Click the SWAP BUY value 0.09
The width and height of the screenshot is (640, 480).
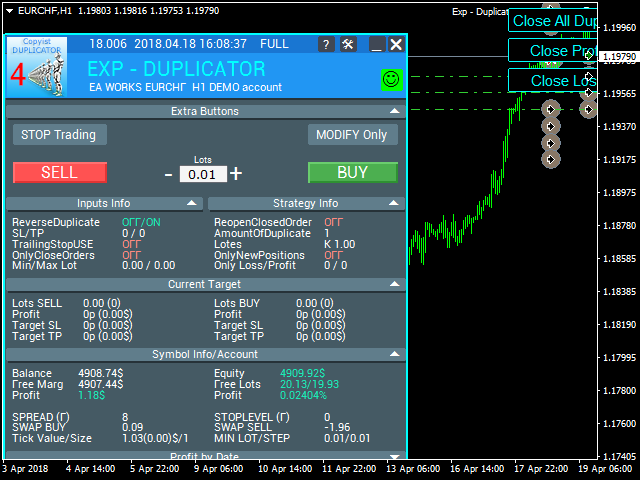[133, 427]
